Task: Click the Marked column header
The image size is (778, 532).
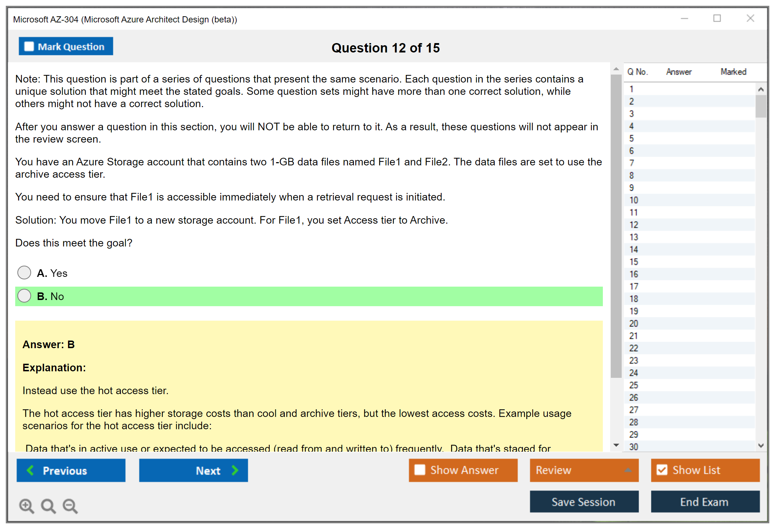Action: pos(733,72)
